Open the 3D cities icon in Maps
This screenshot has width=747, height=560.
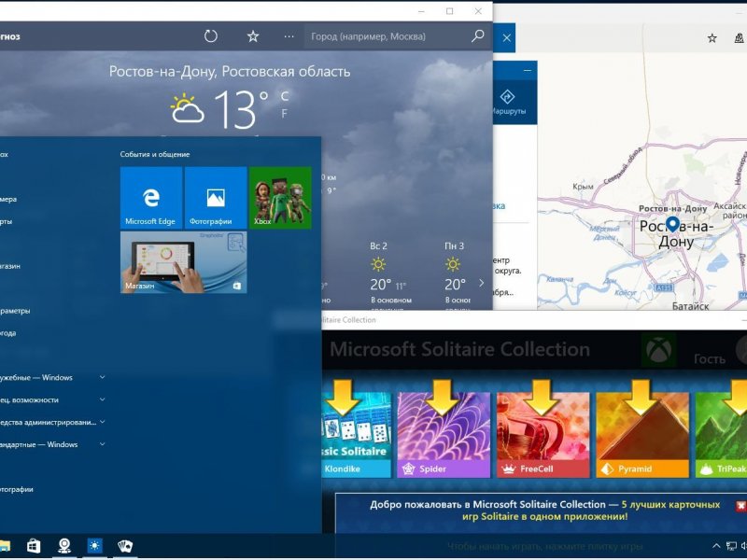pos(740,38)
